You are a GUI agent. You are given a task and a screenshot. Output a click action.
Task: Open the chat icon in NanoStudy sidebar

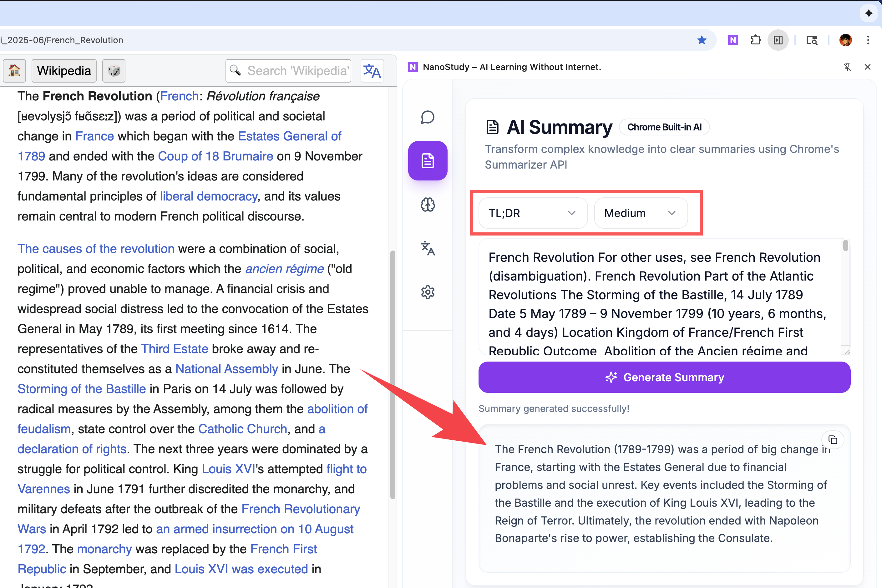(x=428, y=117)
